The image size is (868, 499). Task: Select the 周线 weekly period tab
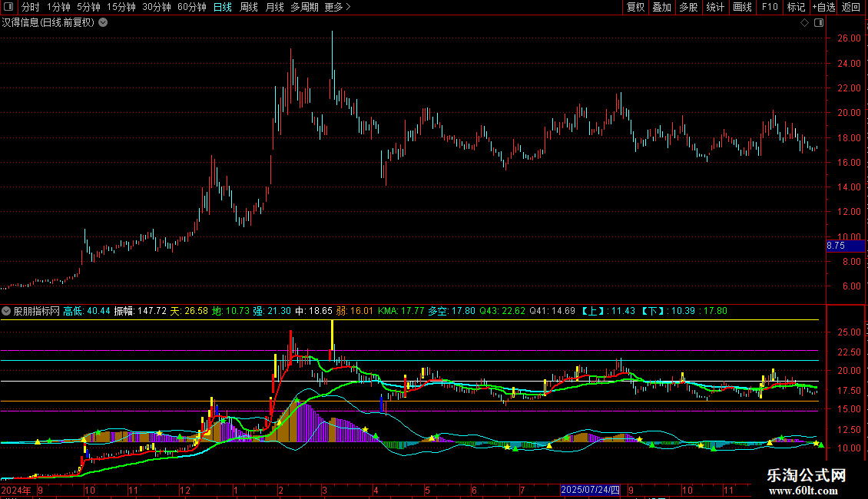pyautogui.click(x=249, y=7)
